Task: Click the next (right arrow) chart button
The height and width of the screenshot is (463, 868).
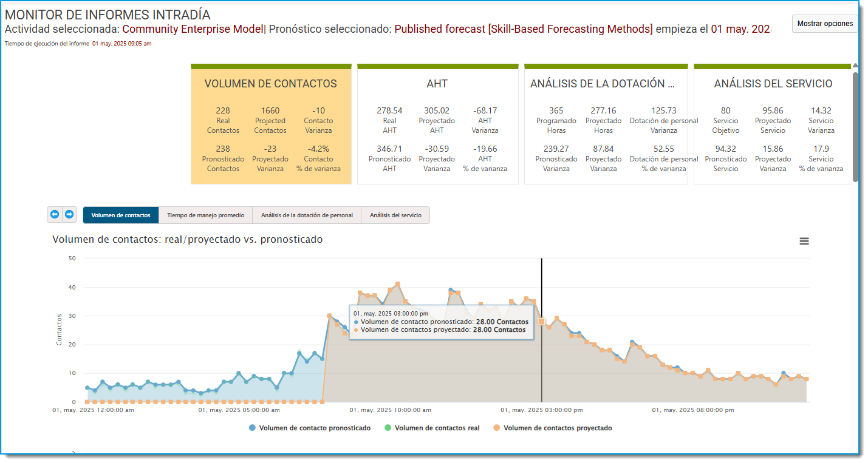Action: click(x=69, y=215)
